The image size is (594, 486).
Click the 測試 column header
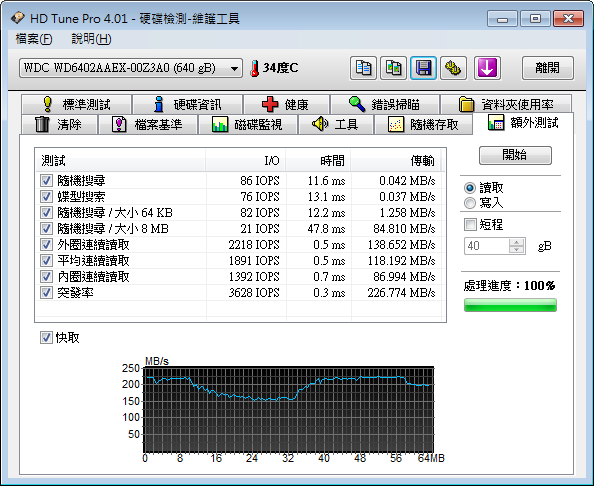tap(120, 161)
